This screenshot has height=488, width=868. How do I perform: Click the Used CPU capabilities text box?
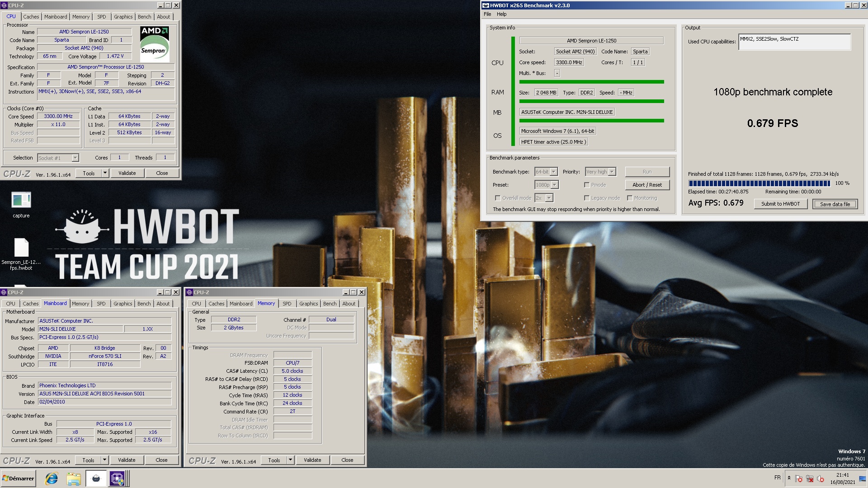[794, 42]
